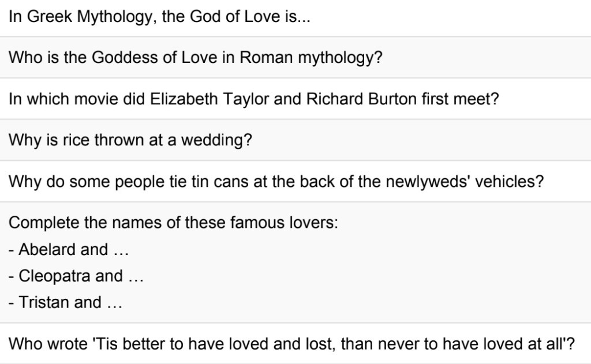Select the Roman Goddess of Love question
Image resolution: width=591 pixels, height=364 pixels.
point(196,58)
